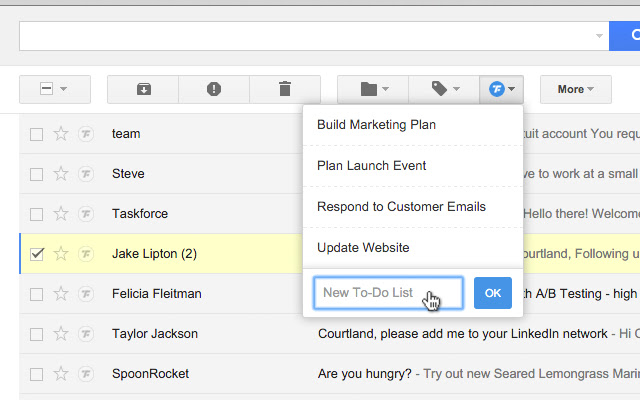Viewport: 640px width, 400px height.
Task: Click the Delete trash icon
Action: pyautogui.click(x=285, y=89)
